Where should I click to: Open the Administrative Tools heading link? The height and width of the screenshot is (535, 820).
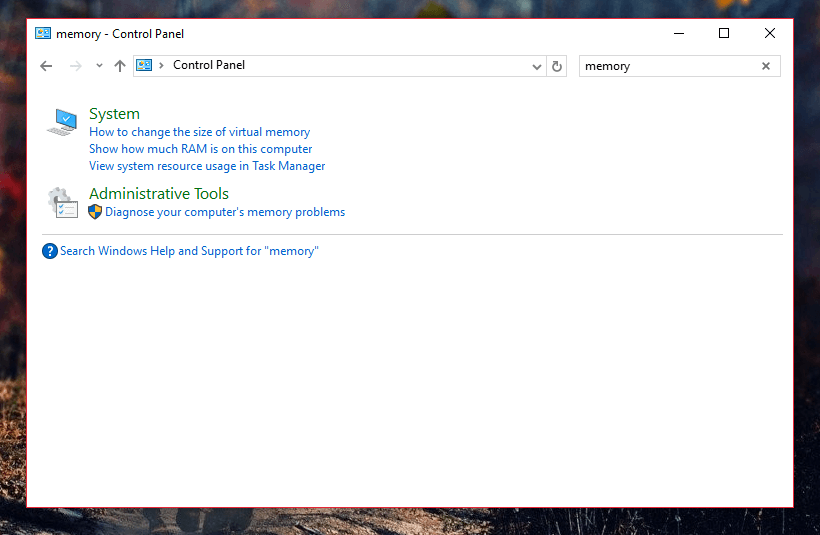click(159, 193)
